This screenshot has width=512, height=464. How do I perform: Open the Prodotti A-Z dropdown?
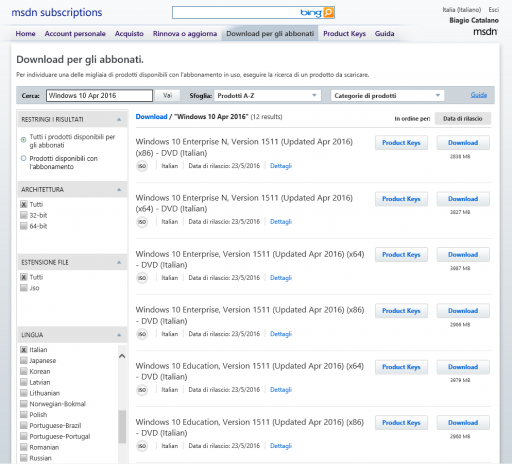[267, 96]
